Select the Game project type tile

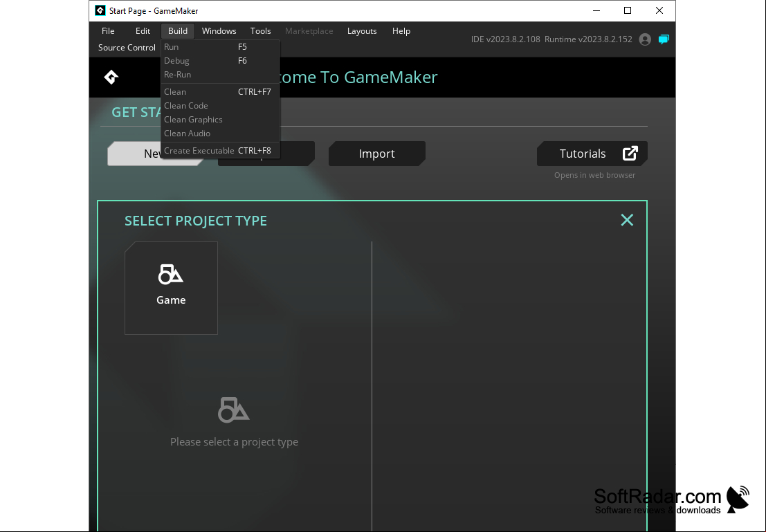pos(171,288)
